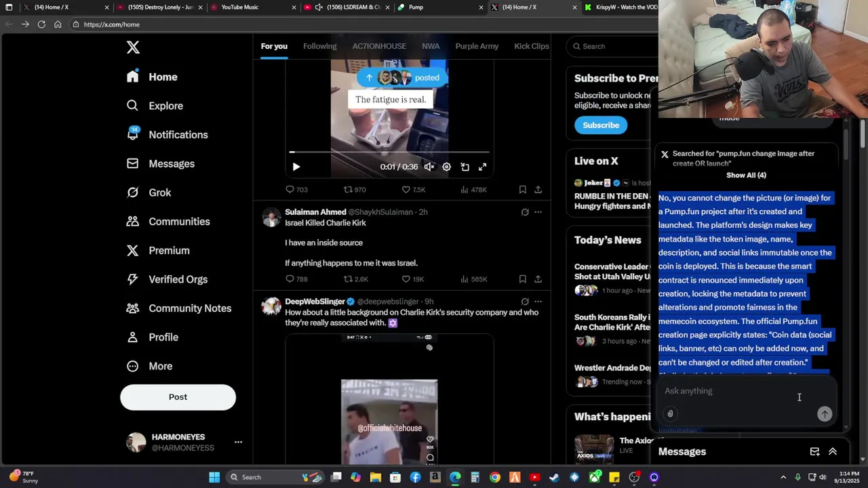Go to Home in the sidebar
Image resolution: width=868 pixels, height=488 pixels.
coord(152,77)
